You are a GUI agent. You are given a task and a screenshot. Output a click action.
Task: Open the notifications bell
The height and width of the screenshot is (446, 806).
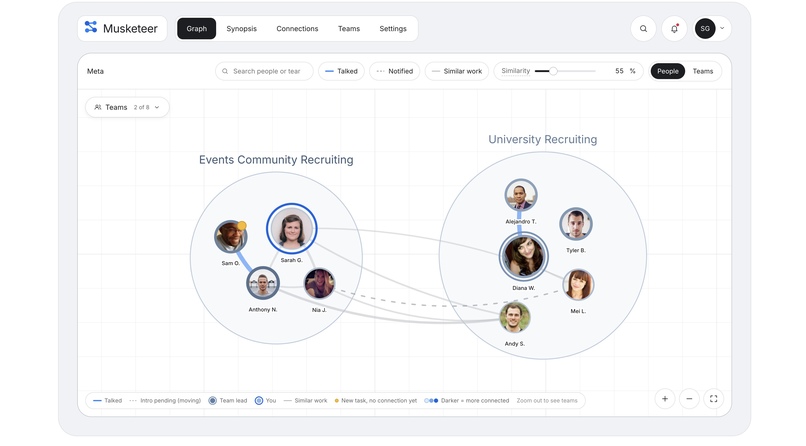674,29
